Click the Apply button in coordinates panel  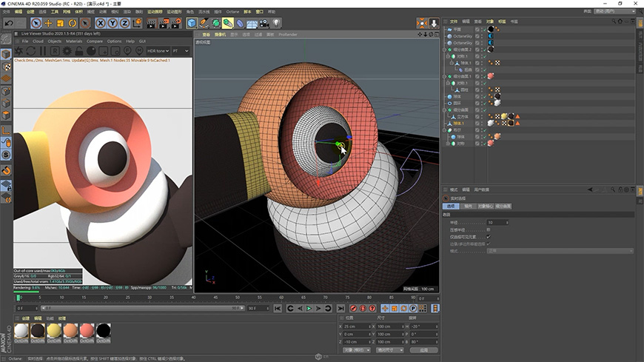click(424, 350)
